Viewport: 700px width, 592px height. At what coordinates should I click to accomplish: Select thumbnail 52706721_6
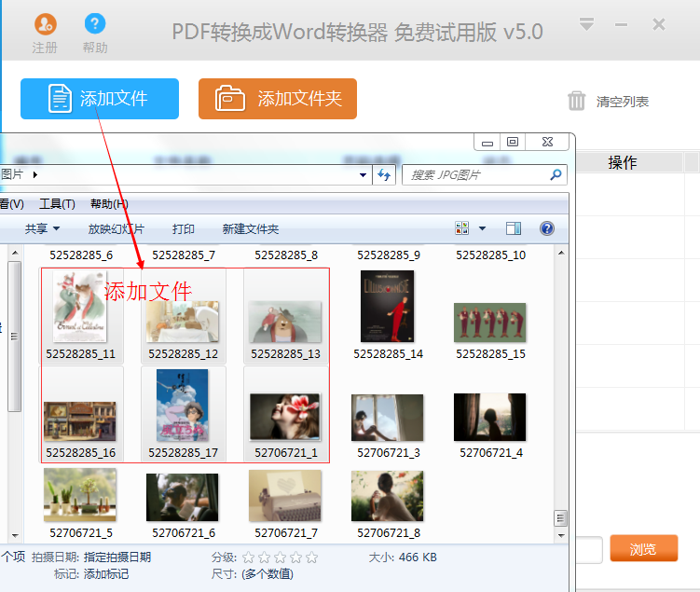183,497
